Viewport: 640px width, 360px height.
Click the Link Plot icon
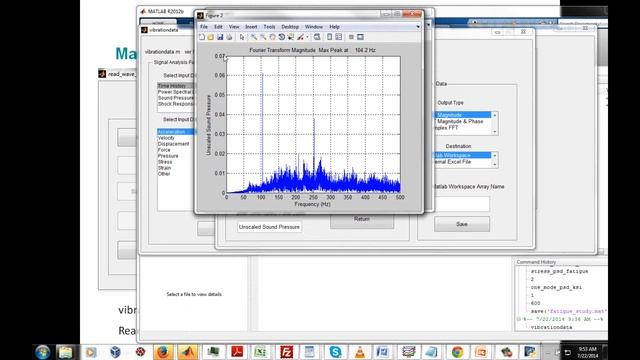(317, 37)
